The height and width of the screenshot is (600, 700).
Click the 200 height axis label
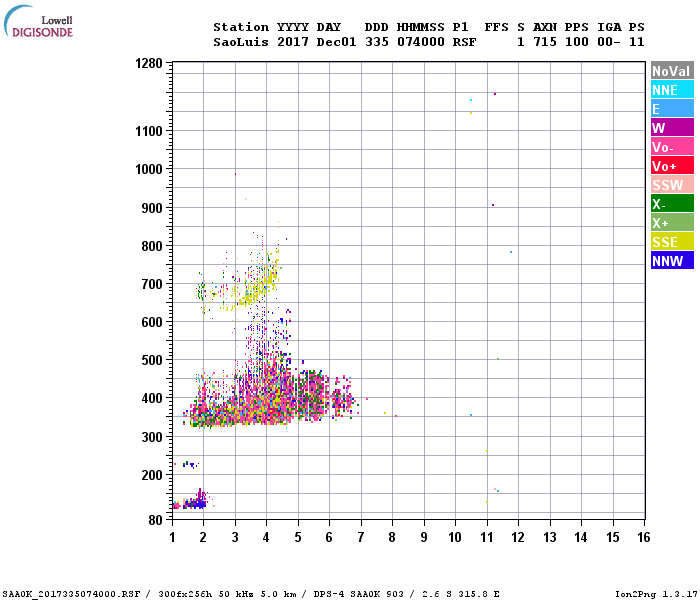152,475
